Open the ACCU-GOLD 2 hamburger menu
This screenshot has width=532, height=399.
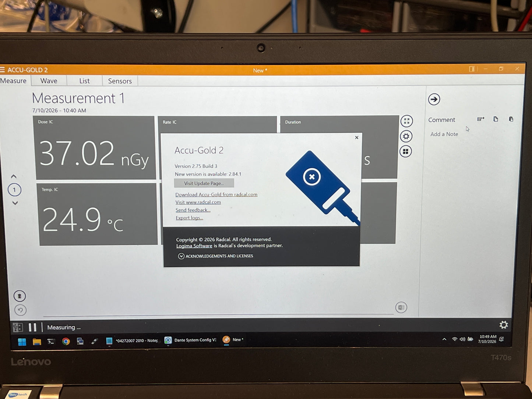pyautogui.click(x=2, y=70)
